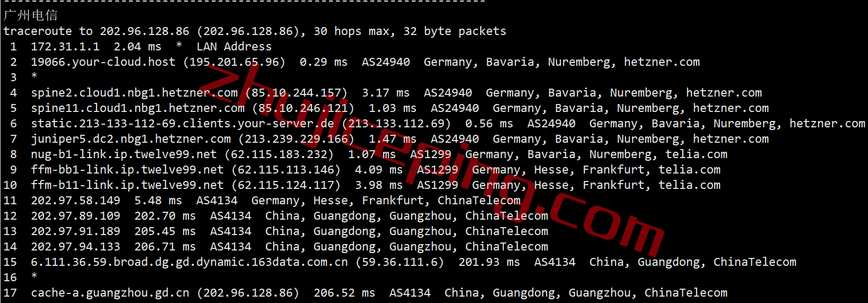Click AS4134 on hop 17 row
Viewport: 868px width, 303px height.
pos(410,293)
